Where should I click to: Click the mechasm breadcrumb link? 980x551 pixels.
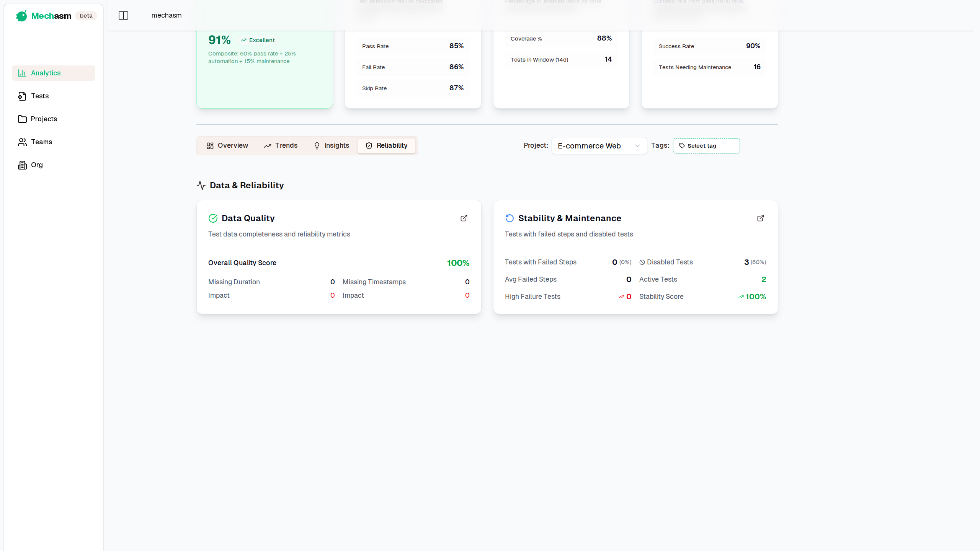pos(166,15)
